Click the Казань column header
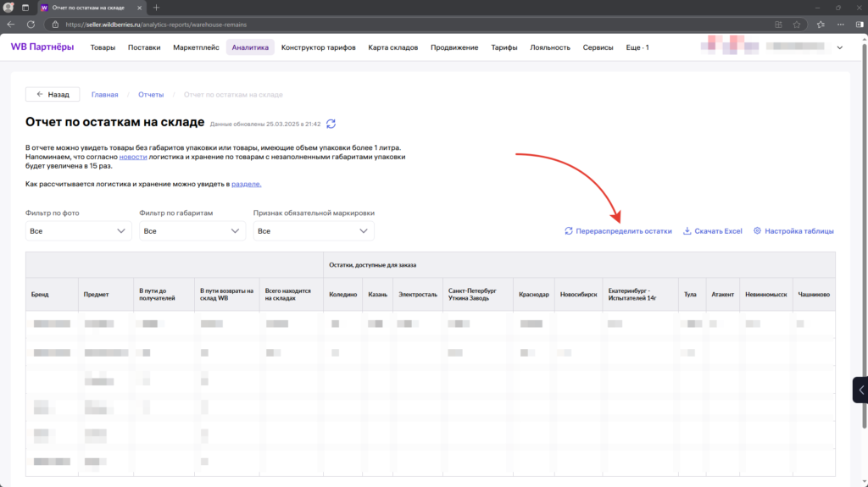The width and height of the screenshot is (868, 487). (377, 295)
